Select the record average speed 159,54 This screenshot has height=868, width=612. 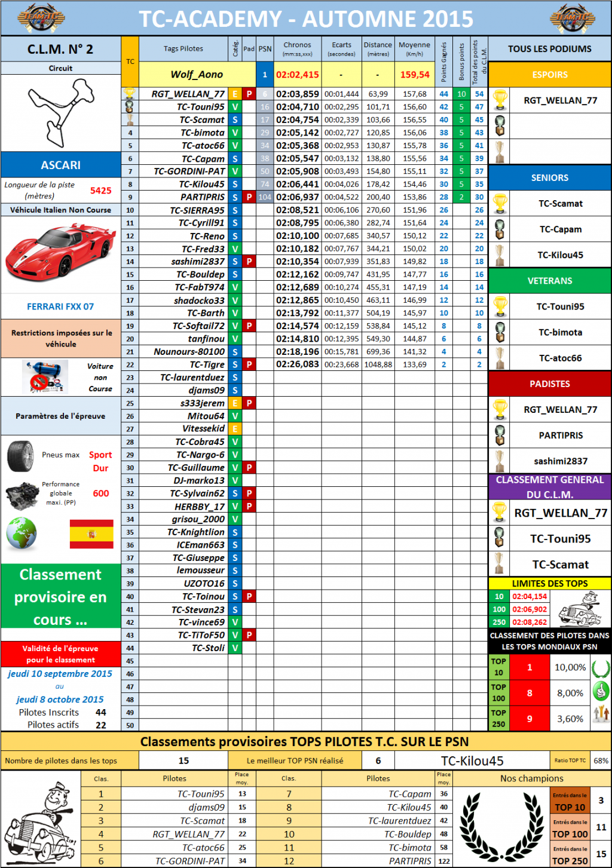[415, 75]
